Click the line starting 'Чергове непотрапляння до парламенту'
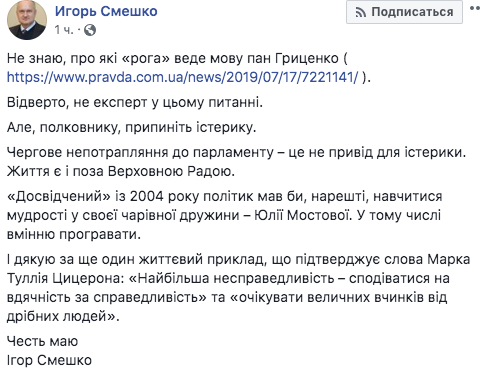The image size is (480, 376). [x=236, y=152]
